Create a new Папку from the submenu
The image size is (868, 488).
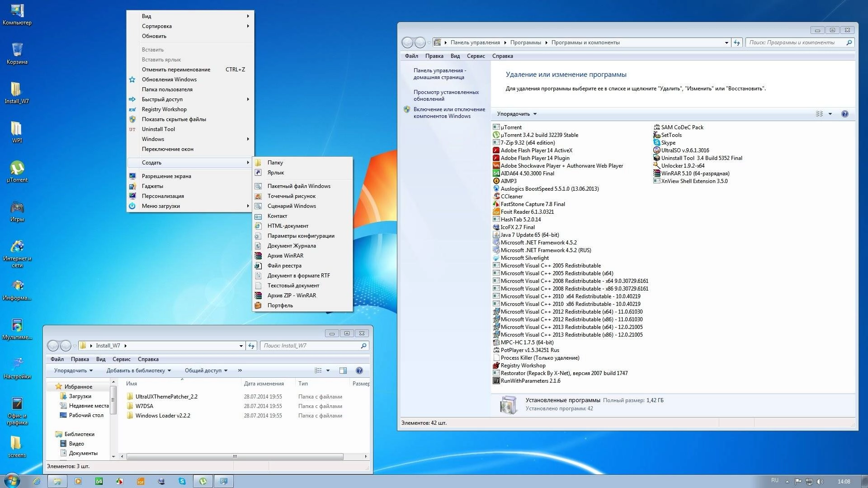302,163
